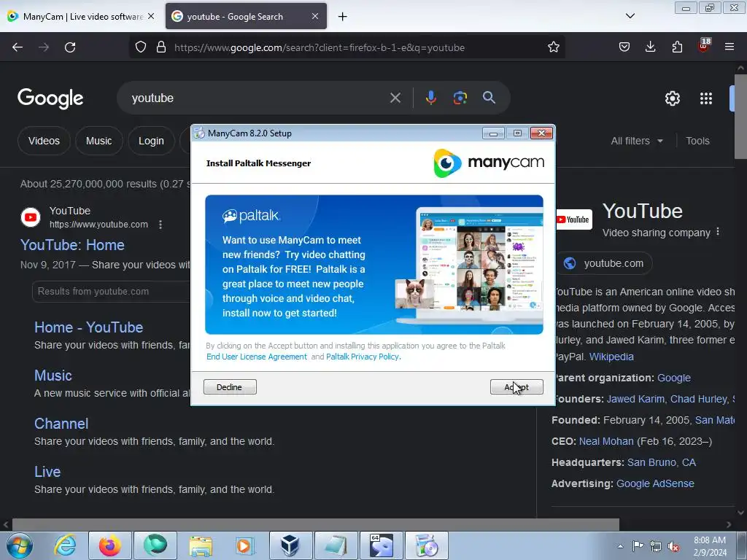Open the Firefox hamburger menu

729,47
